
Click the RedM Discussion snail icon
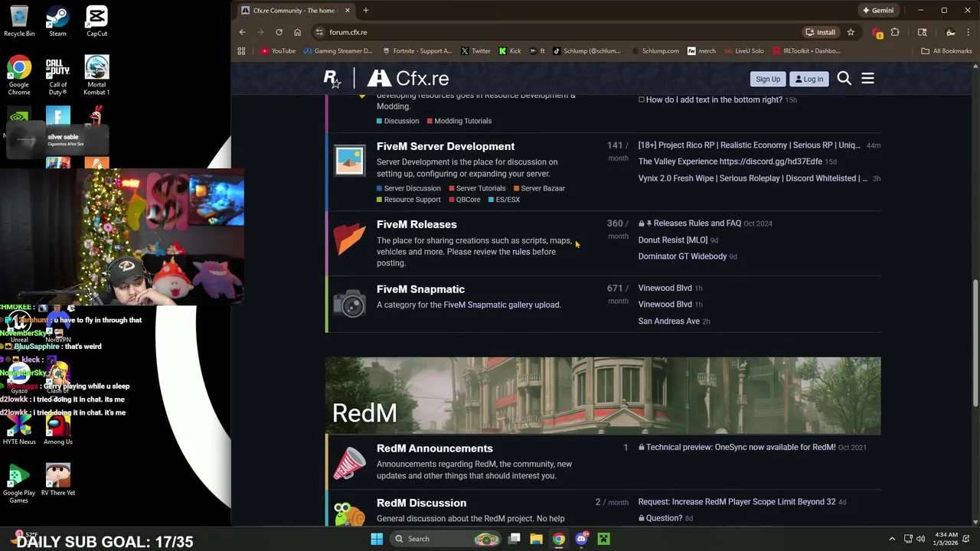[350, 513]
